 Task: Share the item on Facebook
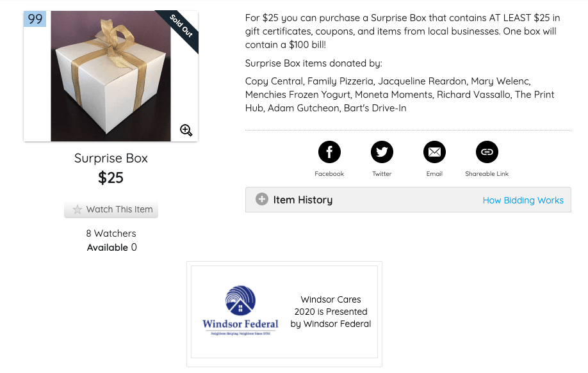coord(329,152)
